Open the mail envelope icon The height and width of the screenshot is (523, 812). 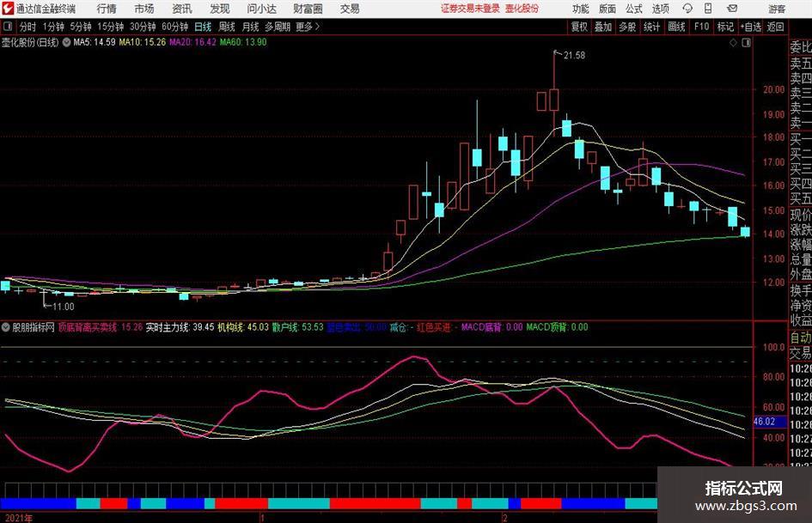click(x=732, y=9)
